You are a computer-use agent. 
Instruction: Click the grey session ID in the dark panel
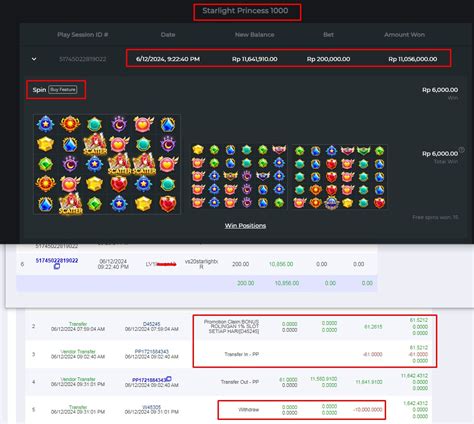(x=83, y=59)
